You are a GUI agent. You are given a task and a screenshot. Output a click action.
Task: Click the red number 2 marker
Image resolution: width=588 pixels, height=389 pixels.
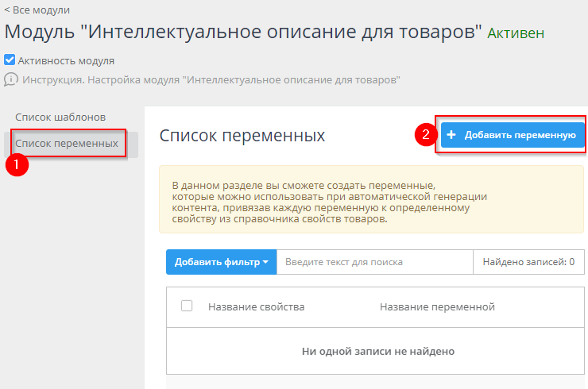[426, 135]
